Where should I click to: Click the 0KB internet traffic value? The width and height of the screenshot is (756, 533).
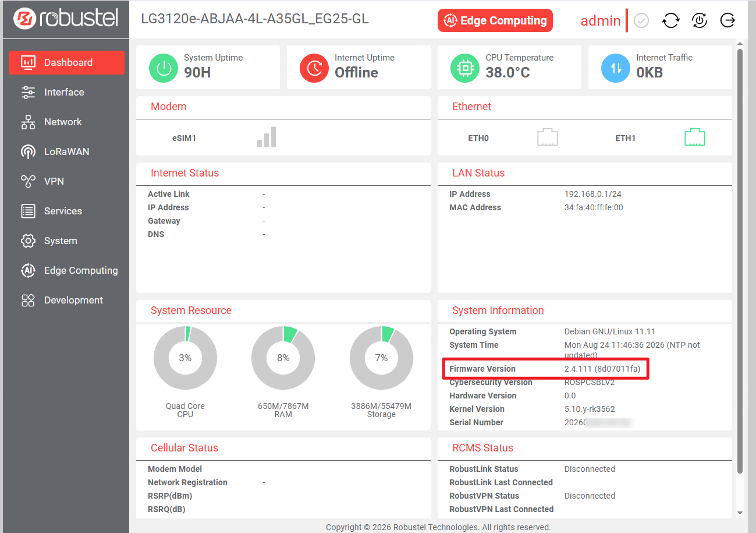tap(649, 72)
